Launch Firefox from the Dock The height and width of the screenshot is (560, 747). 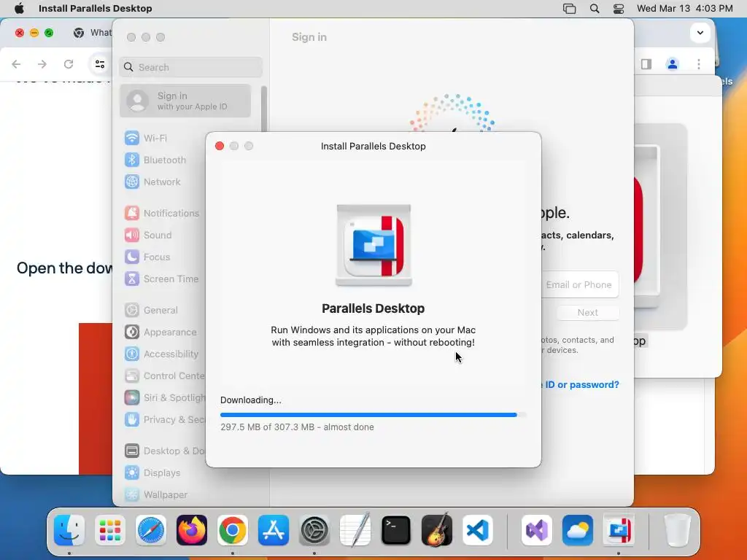tap(192, 530)
